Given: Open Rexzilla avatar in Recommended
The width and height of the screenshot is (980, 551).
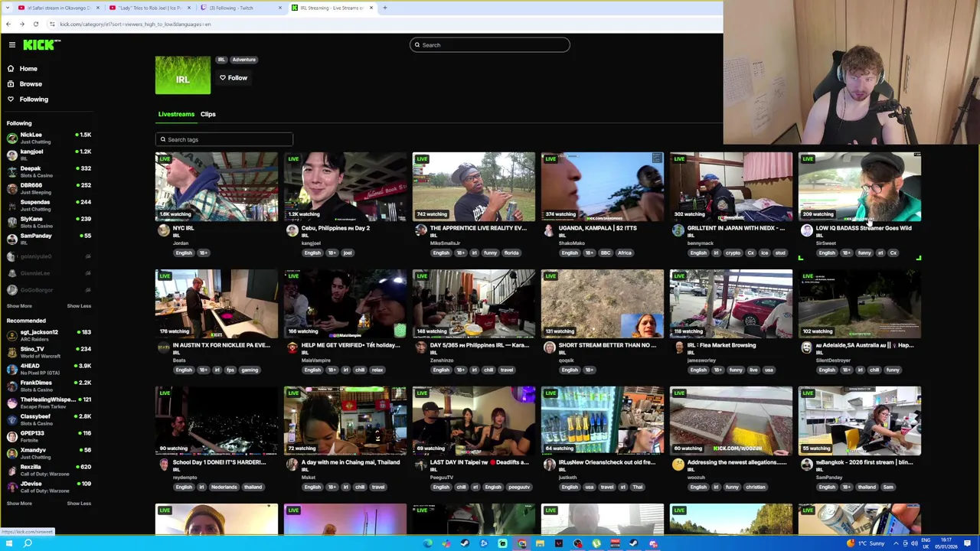Looking at the screenshot, I should [x=12, y=470].
